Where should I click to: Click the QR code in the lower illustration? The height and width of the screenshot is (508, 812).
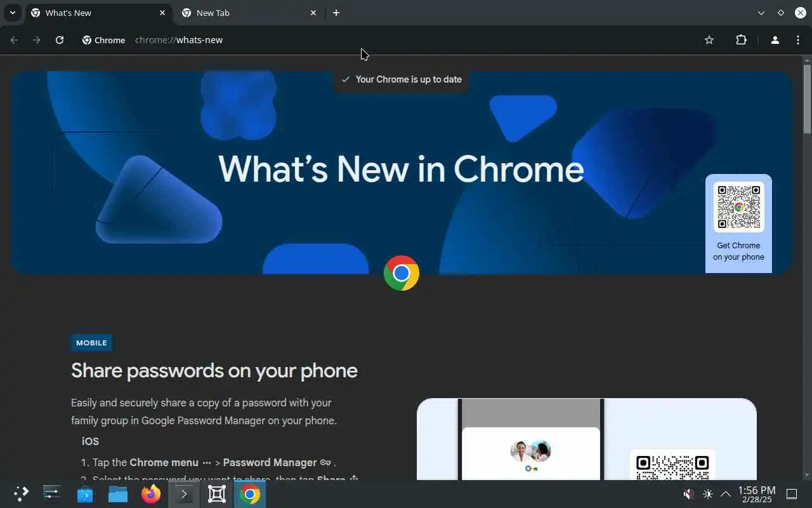click(672, 466)
